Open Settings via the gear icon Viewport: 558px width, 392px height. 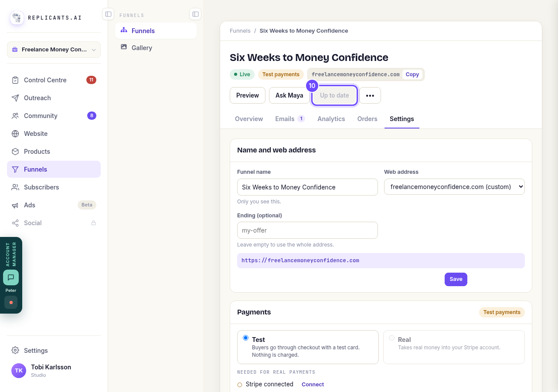[x=15, y=350]
